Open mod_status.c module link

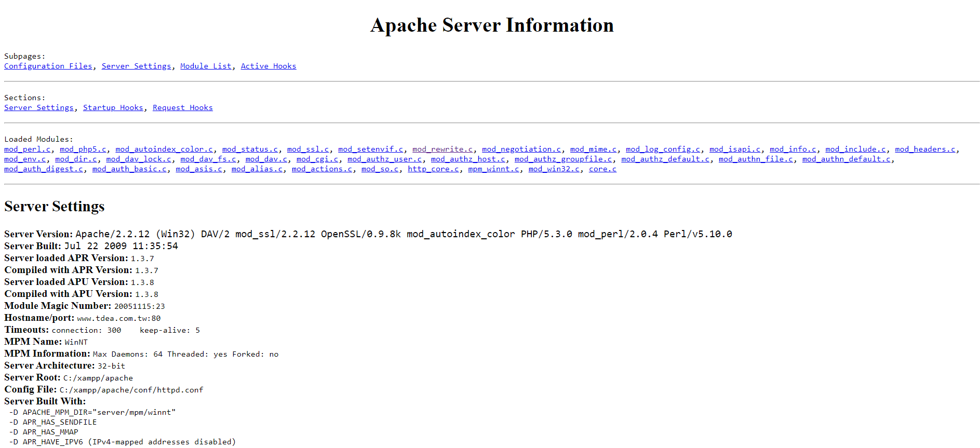coord(250,149)
